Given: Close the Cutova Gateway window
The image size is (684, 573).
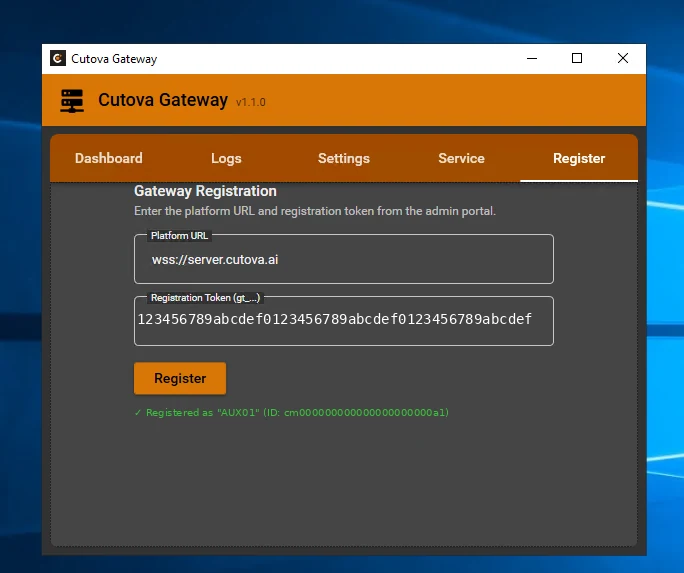Looking at the screenshot, I should (x=622, y=58).
